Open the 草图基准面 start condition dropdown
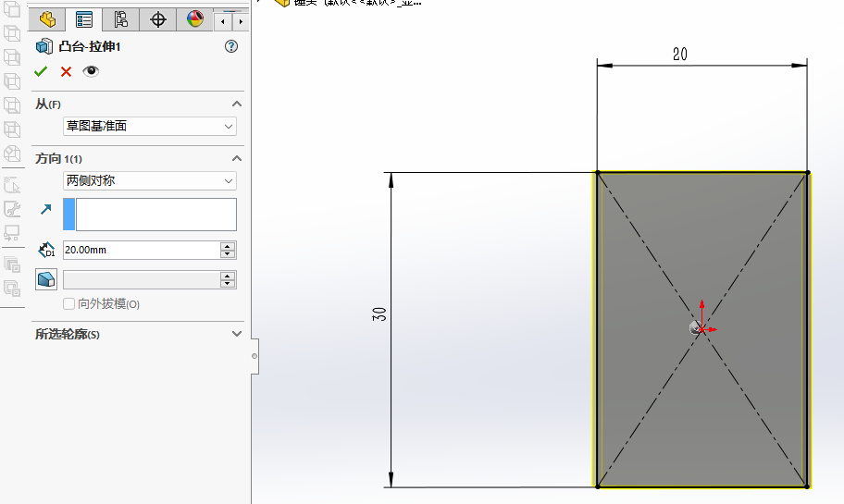The image size is (844, 504). tap(150, 127)
